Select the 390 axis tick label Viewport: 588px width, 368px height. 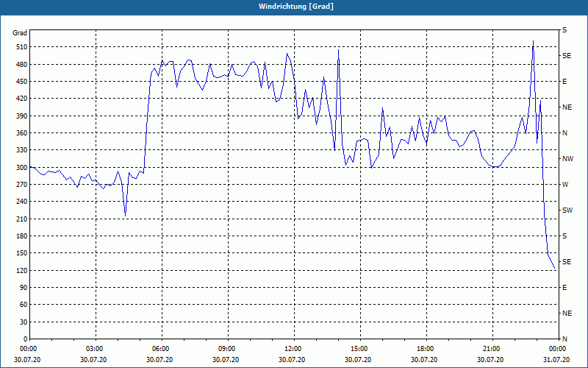coord(22,116)
